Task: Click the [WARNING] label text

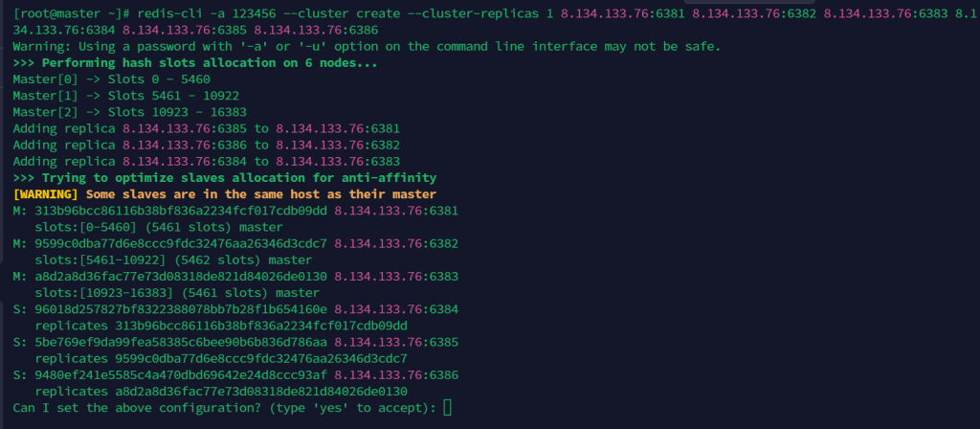Action: tap(45, 193)
